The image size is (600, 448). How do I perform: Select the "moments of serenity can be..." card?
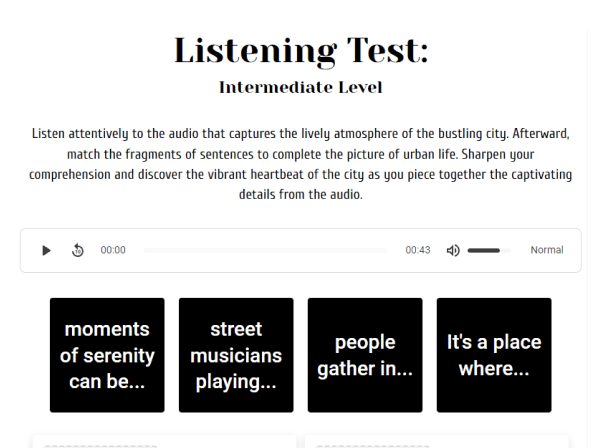107,355
